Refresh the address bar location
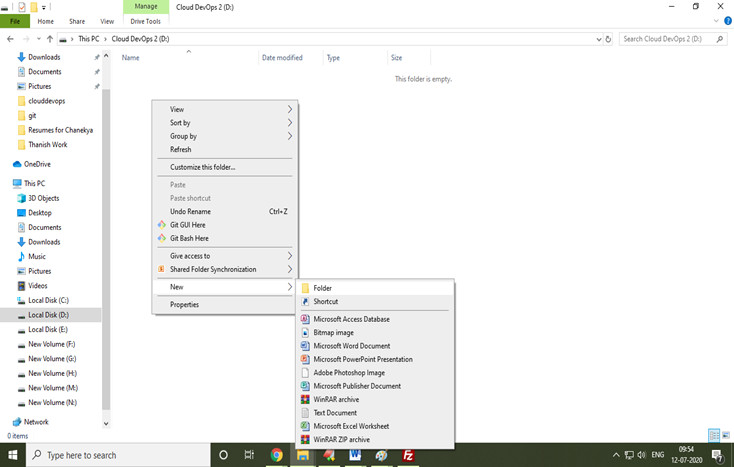The width and height of the screenshot is (734, 467). pos(609,39)
